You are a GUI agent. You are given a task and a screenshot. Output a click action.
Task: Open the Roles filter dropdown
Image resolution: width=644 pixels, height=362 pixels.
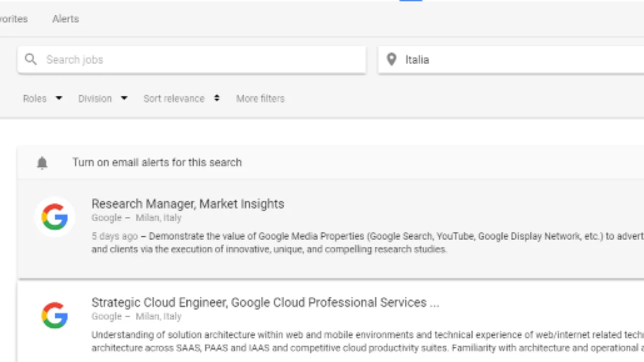point(42,99)
